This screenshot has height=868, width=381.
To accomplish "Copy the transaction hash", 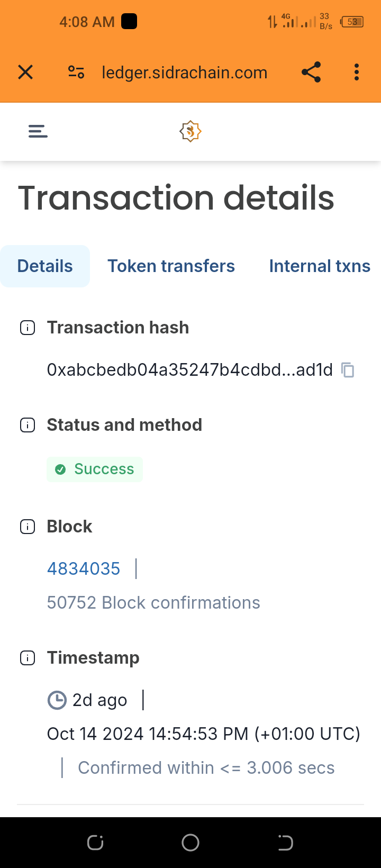I will (348, 370).
